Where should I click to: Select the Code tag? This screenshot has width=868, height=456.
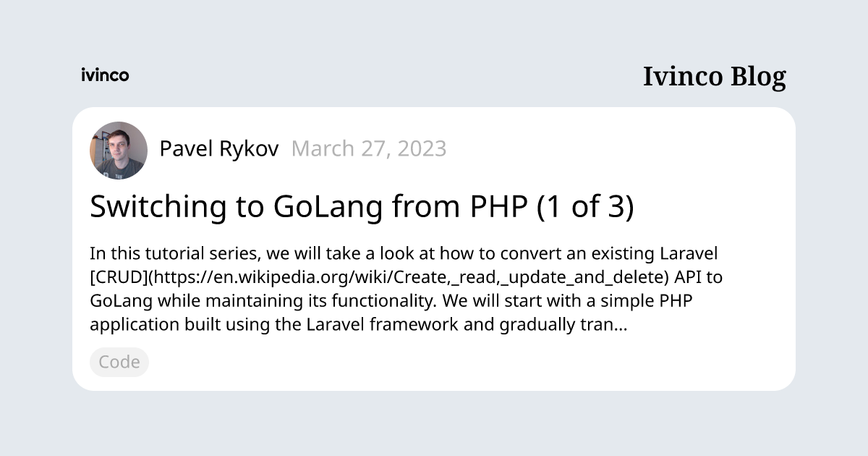pyautogui.click(x=119, y=362)
